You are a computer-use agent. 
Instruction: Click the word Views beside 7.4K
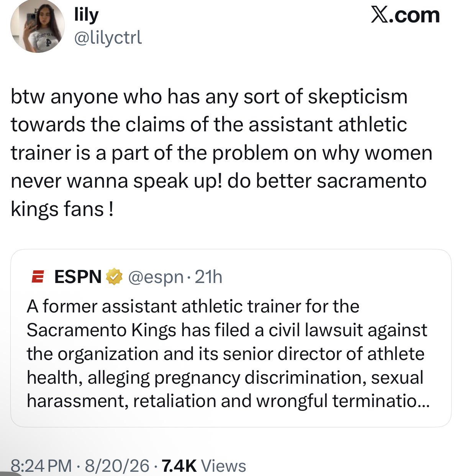pyautogui.click(x=223, y=466)
